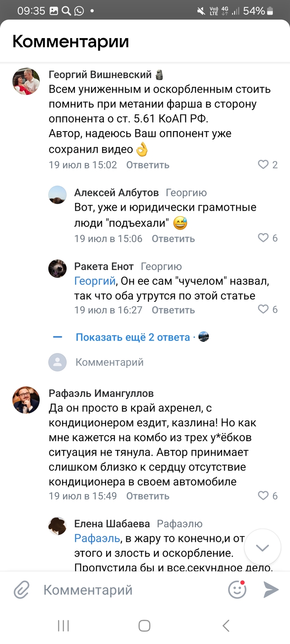
Task: Tap the paperclip attachment icon
Action: 21,590
